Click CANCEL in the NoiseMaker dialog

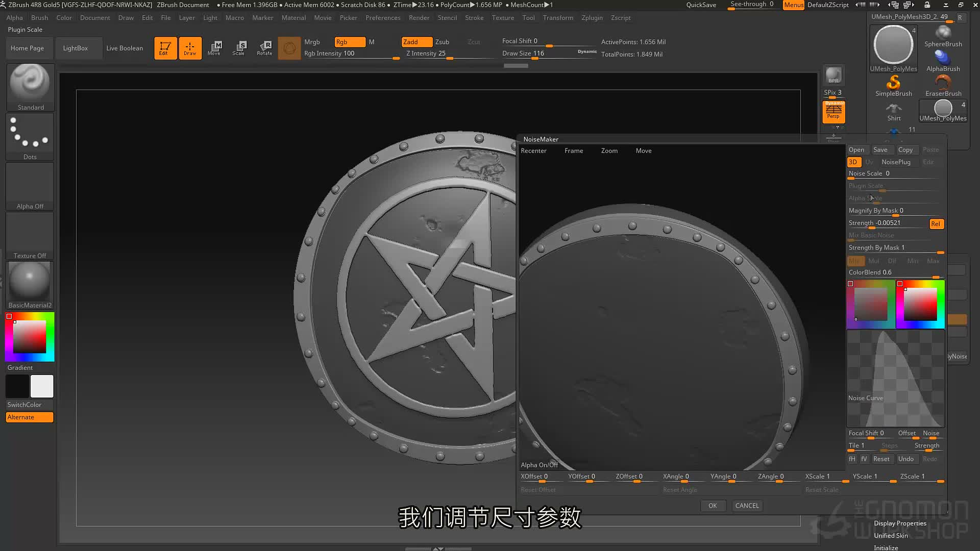pos(747,506)
